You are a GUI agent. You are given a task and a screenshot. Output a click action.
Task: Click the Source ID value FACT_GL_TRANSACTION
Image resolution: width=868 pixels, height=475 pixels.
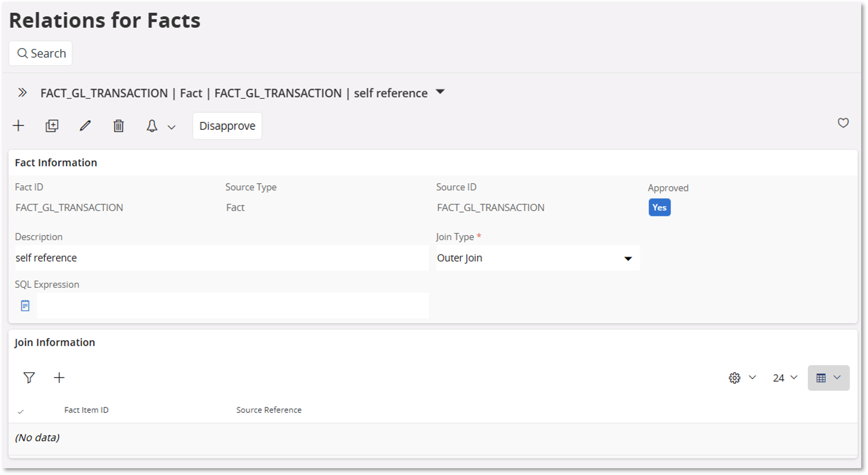[x=491, y=207]
